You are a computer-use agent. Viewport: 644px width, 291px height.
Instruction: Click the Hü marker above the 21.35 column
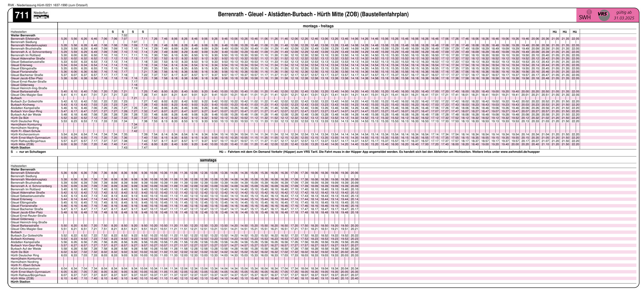[x=565, y=32]
